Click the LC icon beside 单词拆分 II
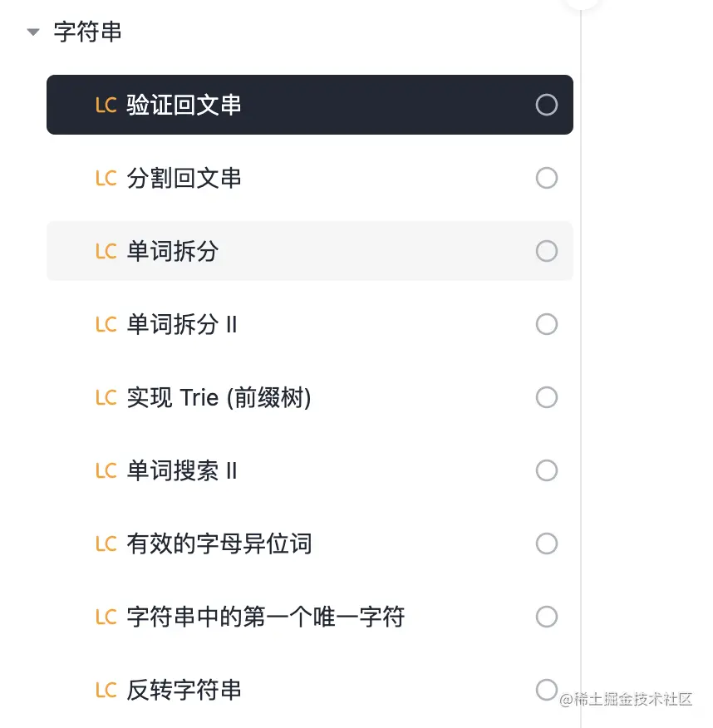 click(x=106, y=325)
